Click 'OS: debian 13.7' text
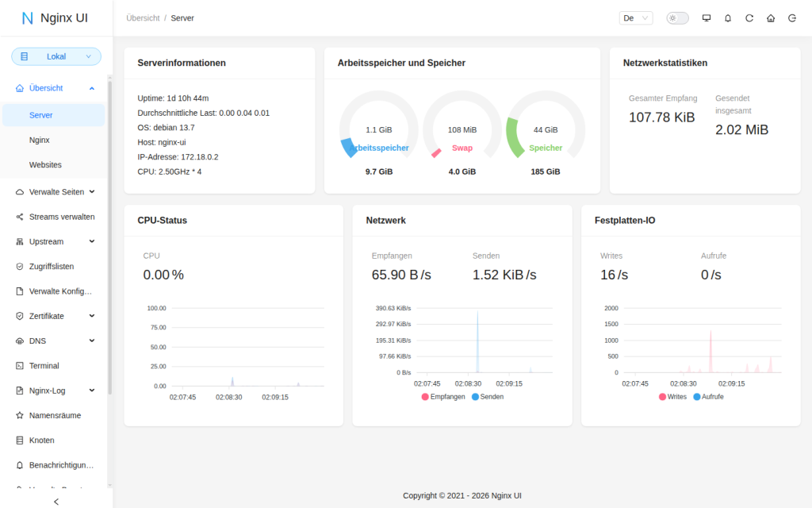812x508 pixels. [166, 128]
